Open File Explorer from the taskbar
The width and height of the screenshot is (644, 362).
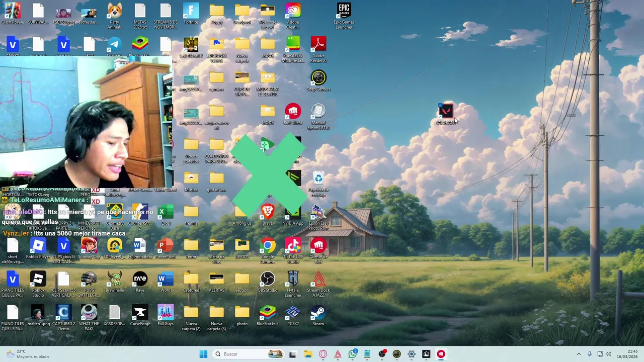pyautogui.click(x=308, y=354)
